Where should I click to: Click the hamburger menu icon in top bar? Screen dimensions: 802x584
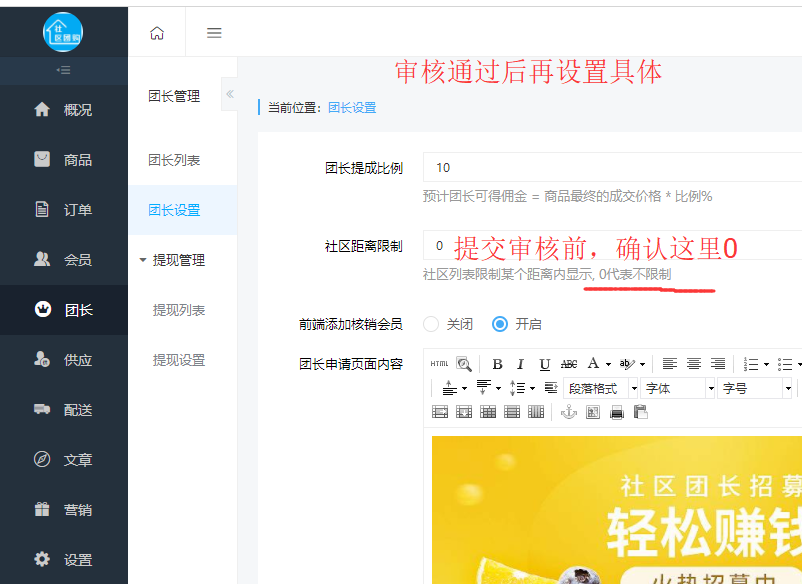214,33
